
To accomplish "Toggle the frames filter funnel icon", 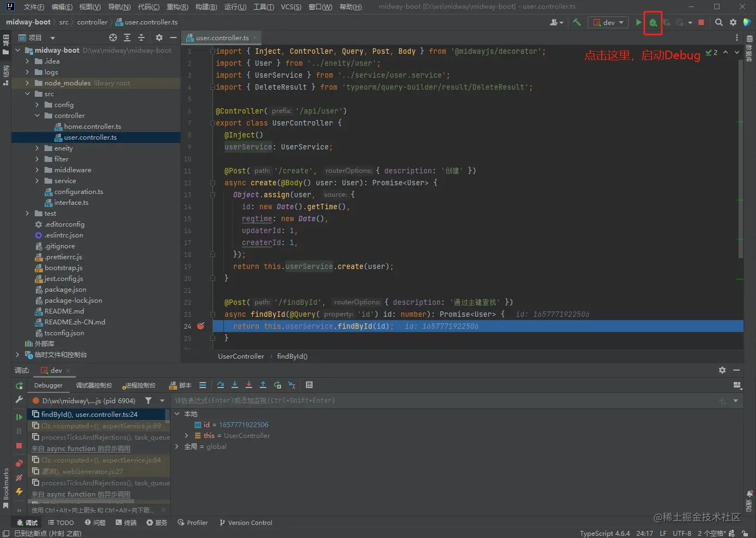I will [x=148, y=401].
